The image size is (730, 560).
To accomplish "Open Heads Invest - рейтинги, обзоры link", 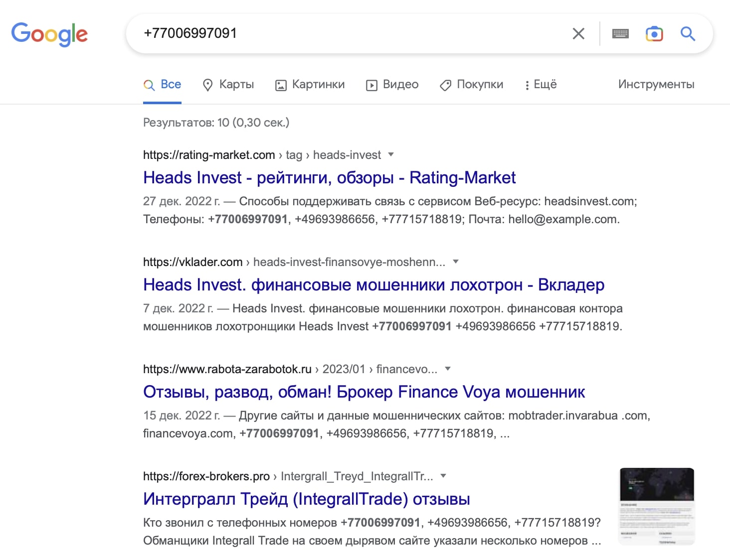I will coord(329,178).
